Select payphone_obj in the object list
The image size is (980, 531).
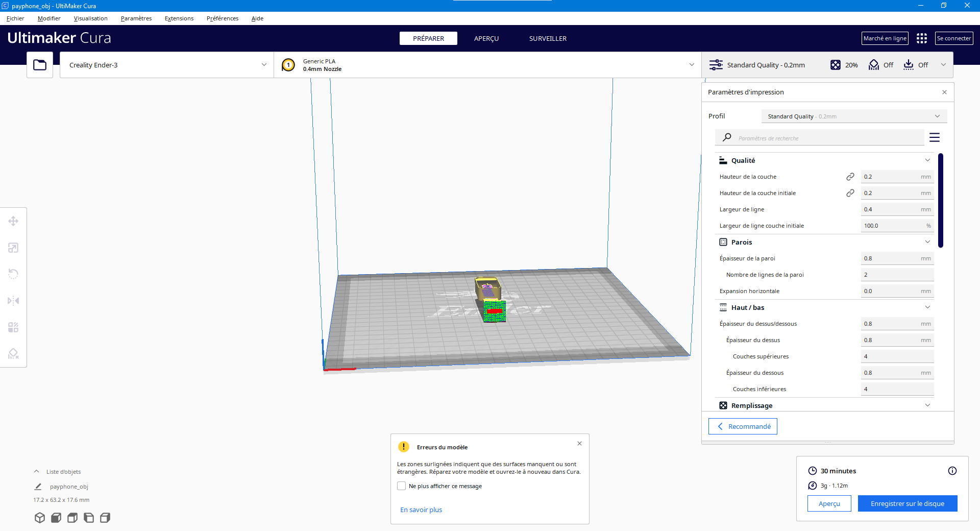click(69, 487)
